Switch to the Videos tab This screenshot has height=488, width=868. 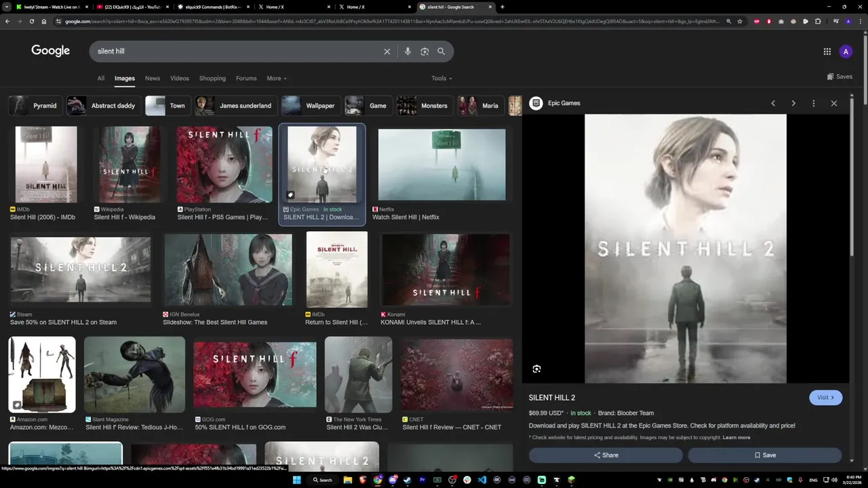pyautogui.click(x=180, y=79)
